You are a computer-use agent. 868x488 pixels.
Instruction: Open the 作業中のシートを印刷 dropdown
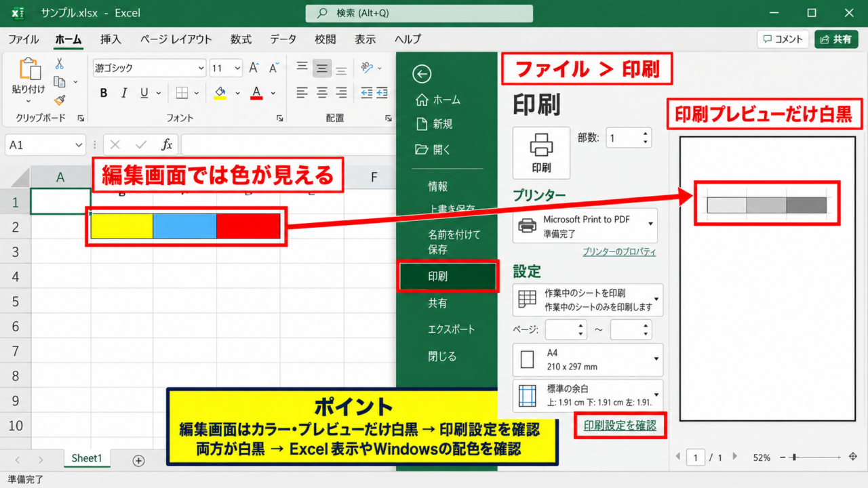[587, 300]
